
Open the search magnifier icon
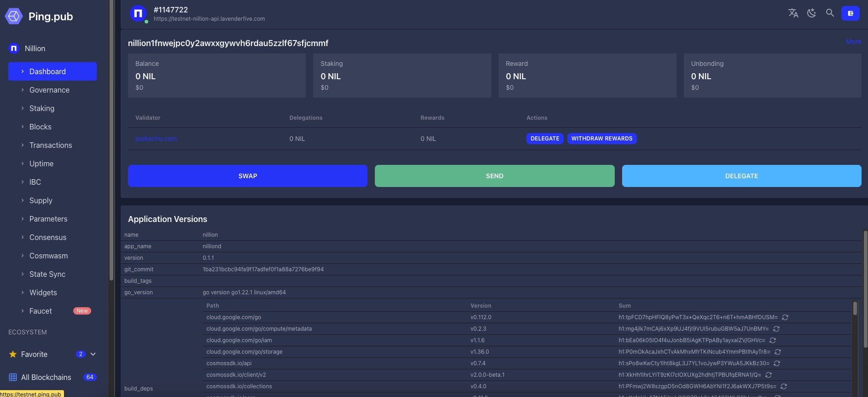830,13
